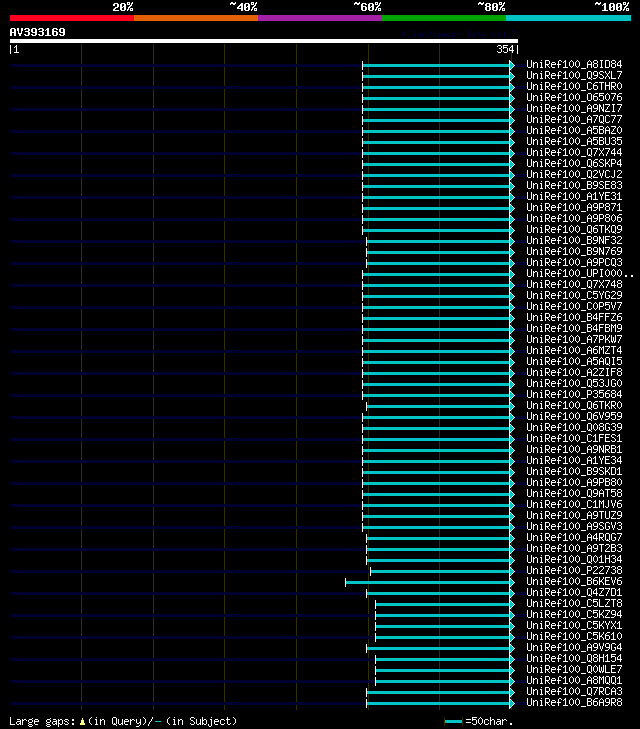640x729 pixels.
Task: Select the UniRef100_C1FES1 label
Action: point(574,438)
